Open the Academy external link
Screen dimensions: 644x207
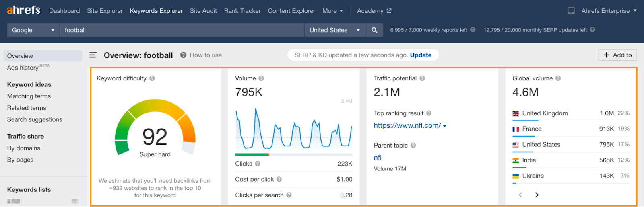374,11
